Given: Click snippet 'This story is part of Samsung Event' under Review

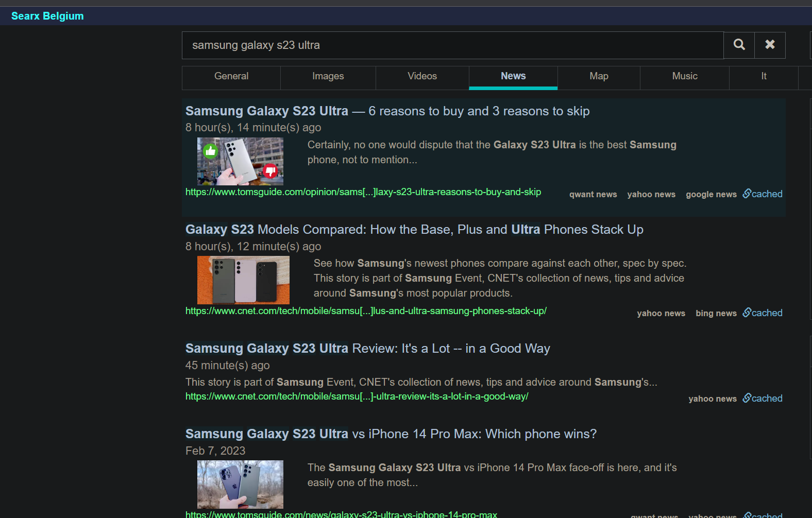Looking at the screenshot, I should pyautogui.click(x=421, y=382).
